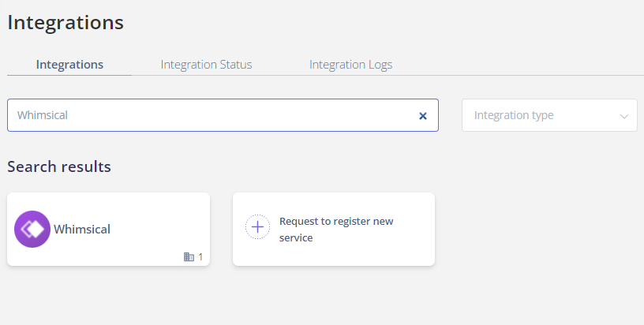Click the Integrations page title
644x325 pixels.
pyautogui.click(x=66, y=22)
